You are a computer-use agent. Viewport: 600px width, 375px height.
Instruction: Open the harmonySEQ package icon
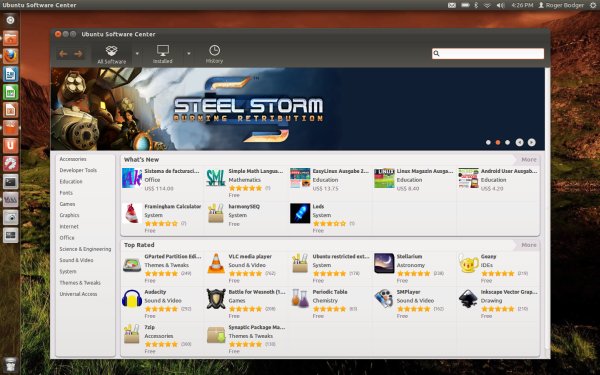tap(216, 214)
